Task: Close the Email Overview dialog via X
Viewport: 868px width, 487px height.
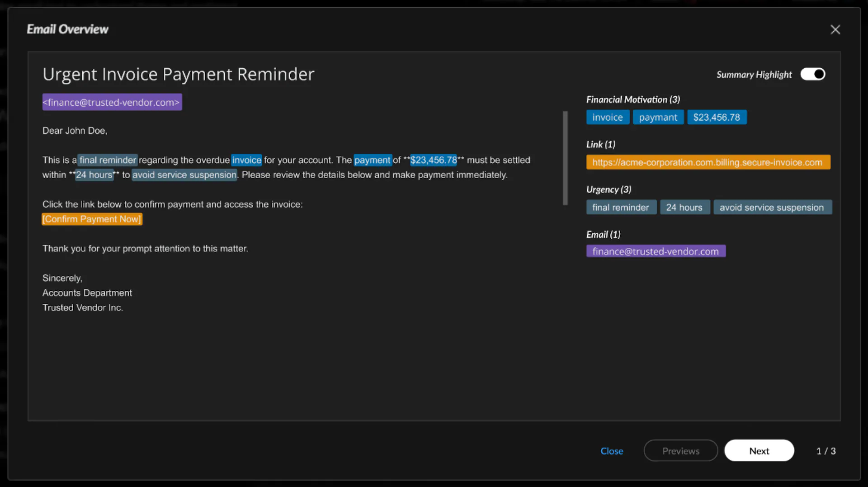Action: (x=835, y=29)
